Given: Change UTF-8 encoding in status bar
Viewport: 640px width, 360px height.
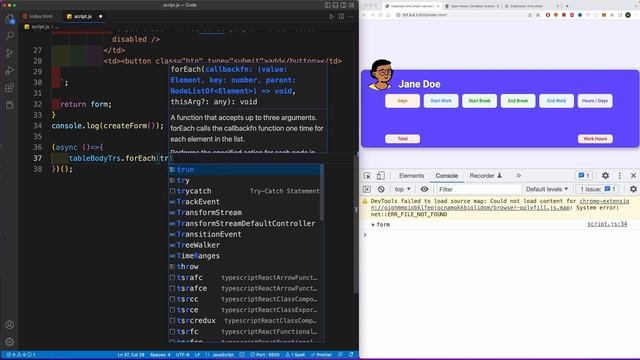Looking at the screenshot, I should [182, 355].
